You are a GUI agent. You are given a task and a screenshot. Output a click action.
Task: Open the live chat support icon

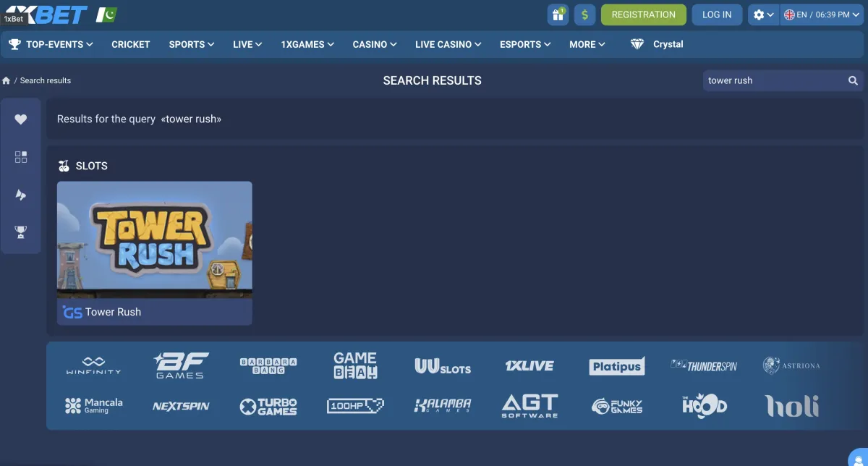tap(859, 457)
